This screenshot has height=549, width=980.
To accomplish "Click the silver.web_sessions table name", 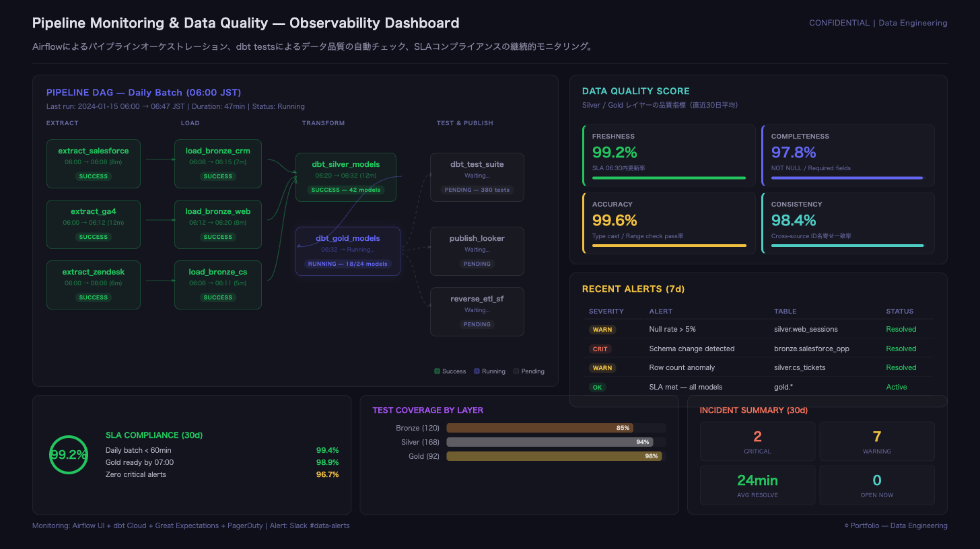I will point(807,330).
